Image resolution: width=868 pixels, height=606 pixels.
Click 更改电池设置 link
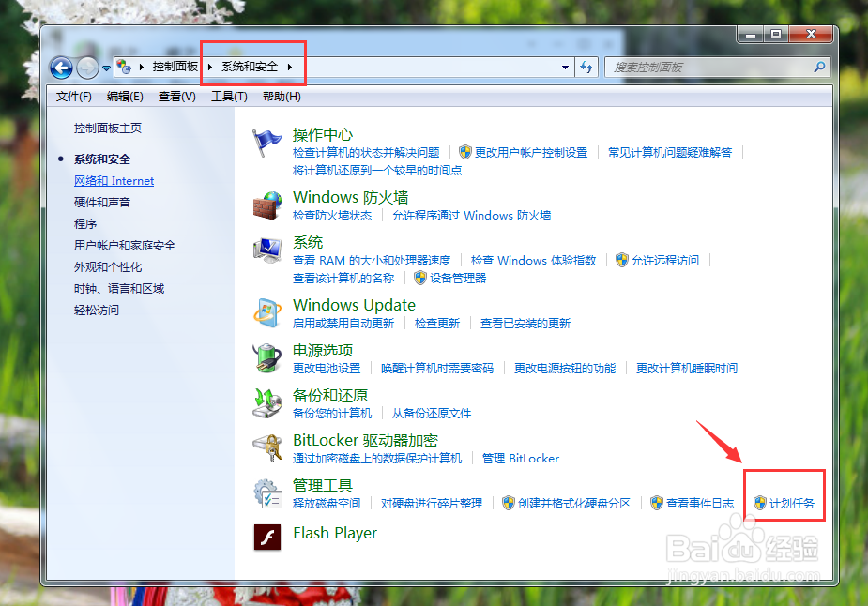pos(327,368)
